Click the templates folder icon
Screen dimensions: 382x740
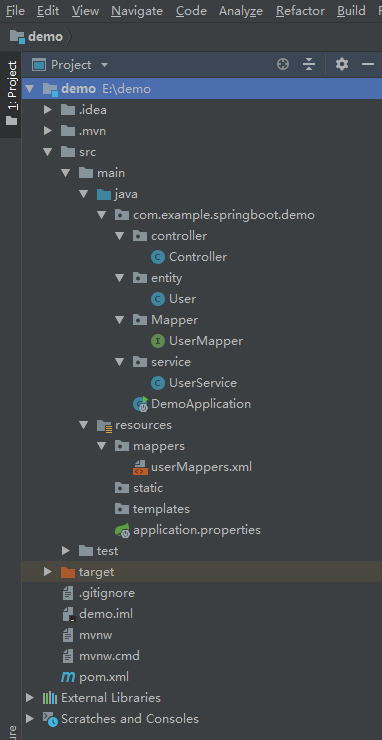[x=122, y=509]
